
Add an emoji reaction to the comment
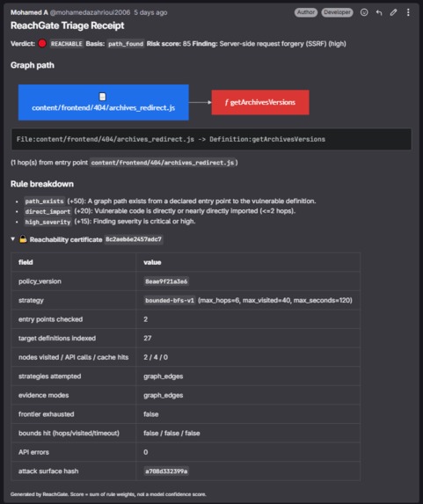coord(364,12)
